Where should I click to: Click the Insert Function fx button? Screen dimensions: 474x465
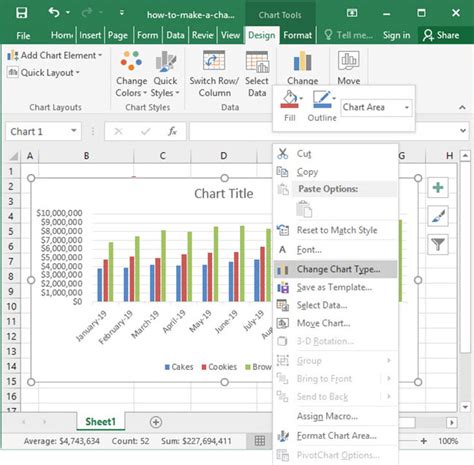click(x=172, y=131)
